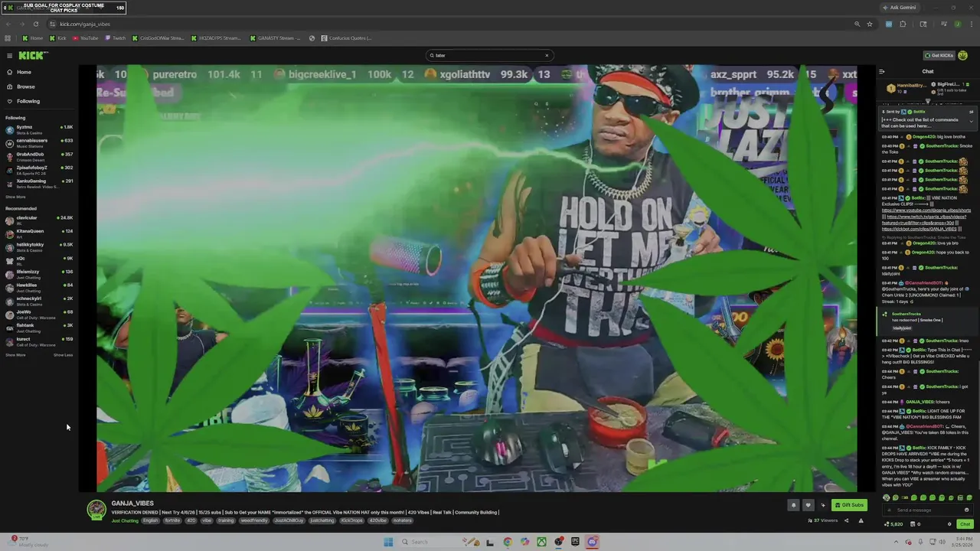Toggle channel notifications bell

tap(793, 505)
